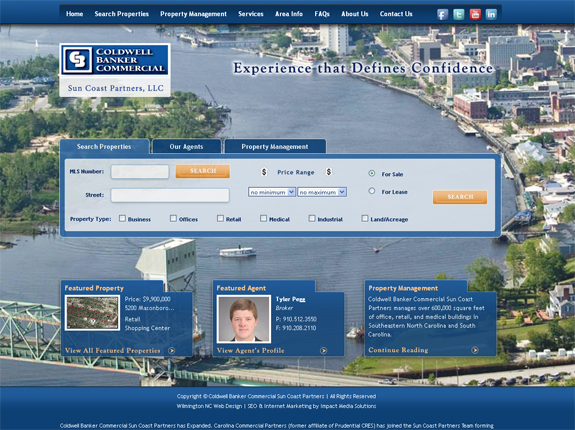The height and width of the screenshot is (430, 575).
Task: Switch to the Property Management tab
Action: click(275, 147)
